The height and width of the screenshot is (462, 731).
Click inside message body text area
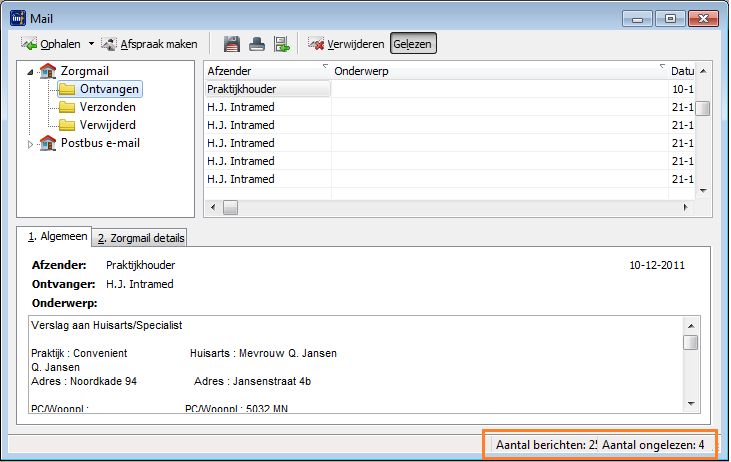pos(355,365)
